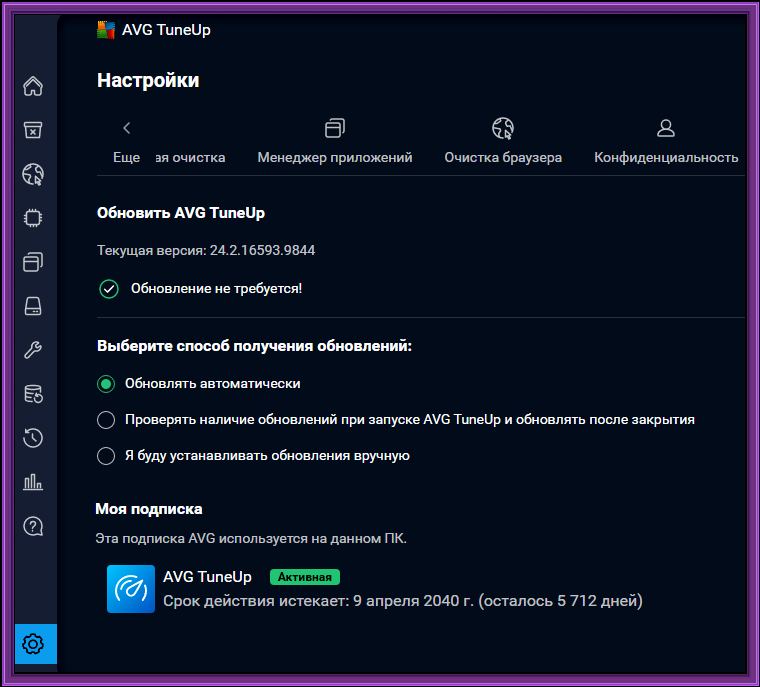Open the chip performance sidebar icon
760x687 pixels.
tap(33, 218)
